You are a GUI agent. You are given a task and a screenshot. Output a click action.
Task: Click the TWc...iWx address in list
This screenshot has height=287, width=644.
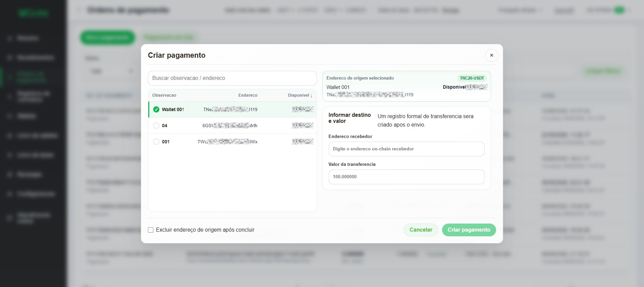tap(227, 142)
